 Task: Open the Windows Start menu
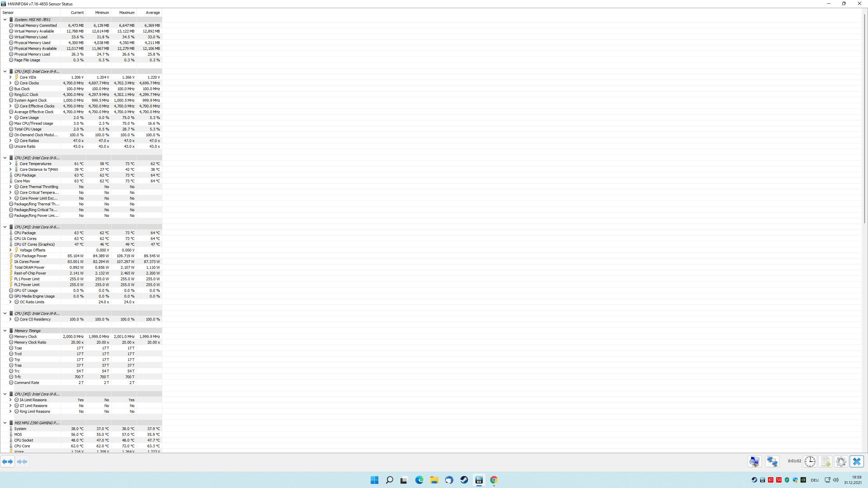pyautogui.click(x=374, y=480)
